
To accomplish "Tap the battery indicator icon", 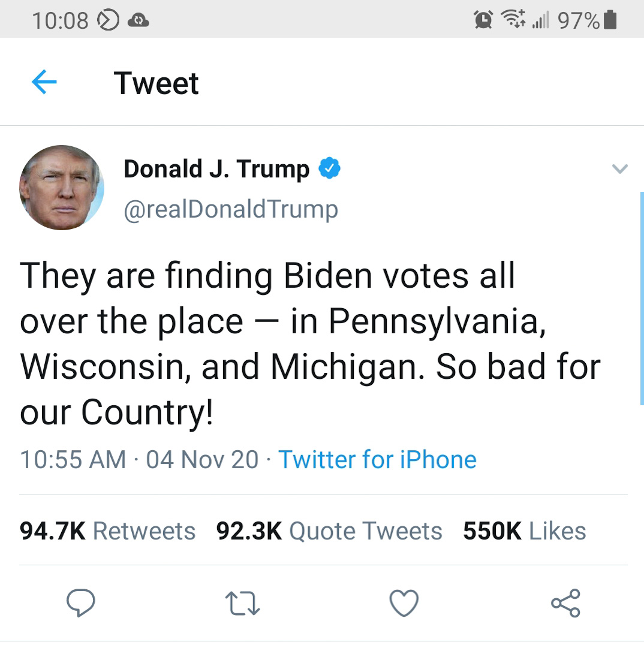I will click(x=610, y=20).
